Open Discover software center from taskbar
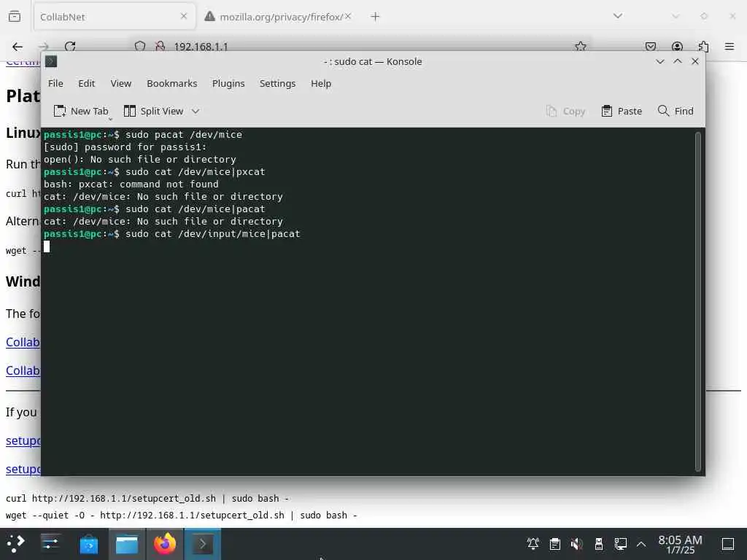Image resolution: width=747 pixels, height=560 pixels. pyautogui.click(x=88, y=544)
